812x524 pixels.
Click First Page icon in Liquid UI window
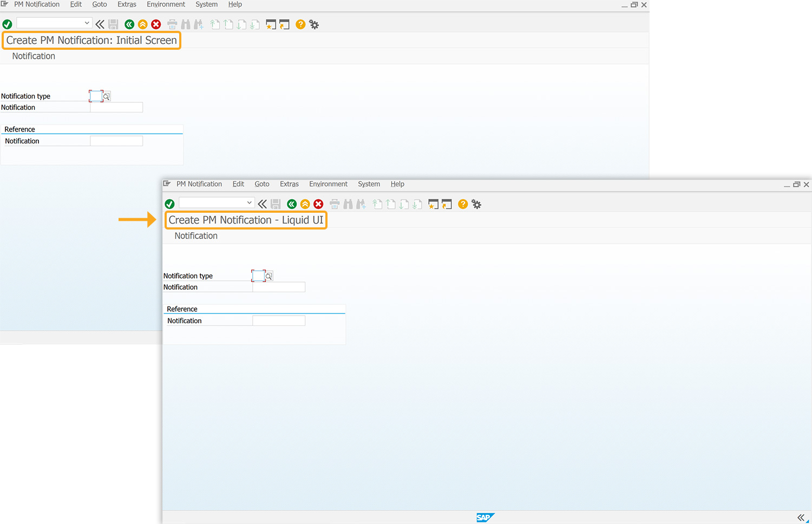(x=377, y=204)
